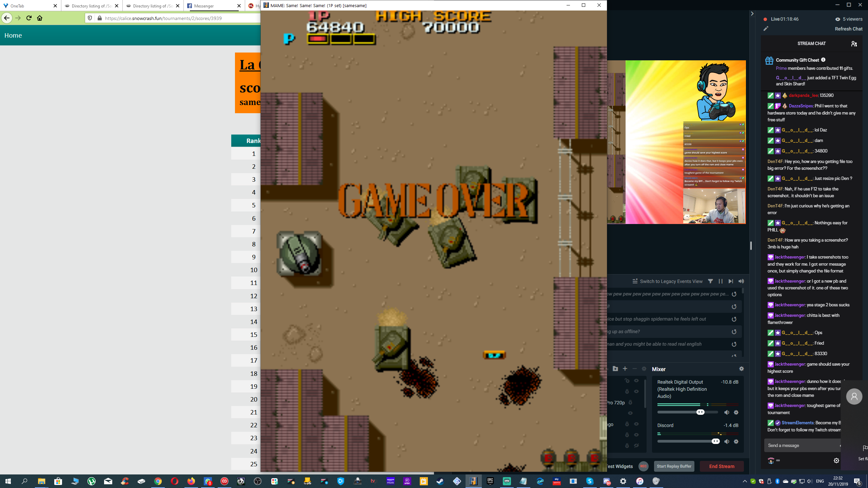Toggle lock on the logo source
Screen dimensions: 868x488
pyautogui.click(x=627, y=424)
